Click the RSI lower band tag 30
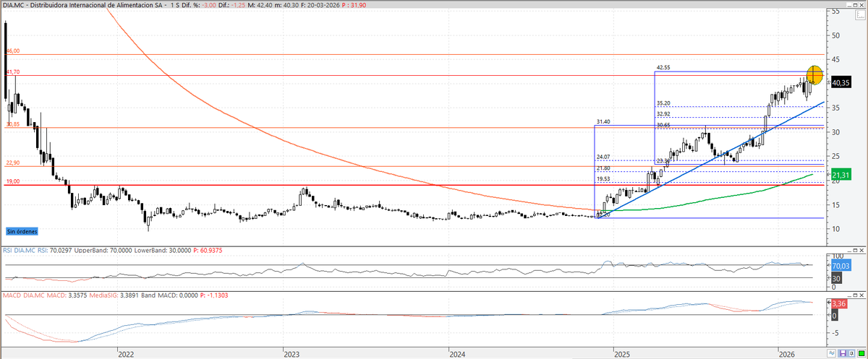The height and width of the screenshot is (359, 868). 836,278
